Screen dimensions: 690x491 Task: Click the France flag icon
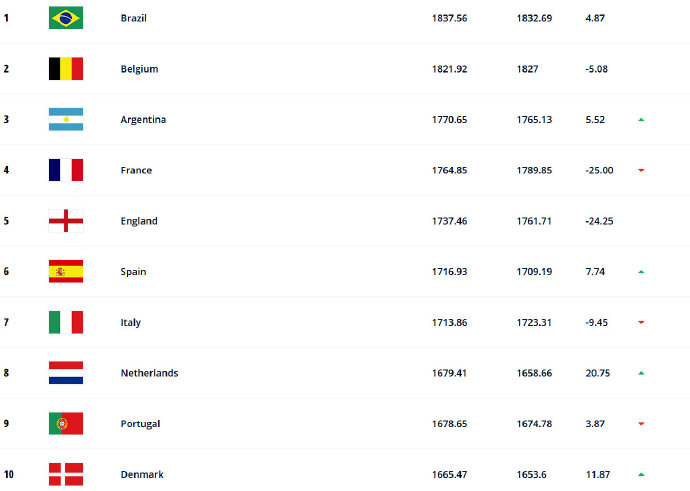pos(66,170)
